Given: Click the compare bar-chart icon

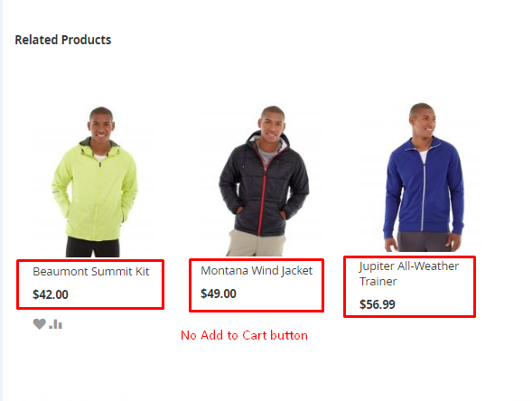Looking at the screenshot, I should 56,324.
